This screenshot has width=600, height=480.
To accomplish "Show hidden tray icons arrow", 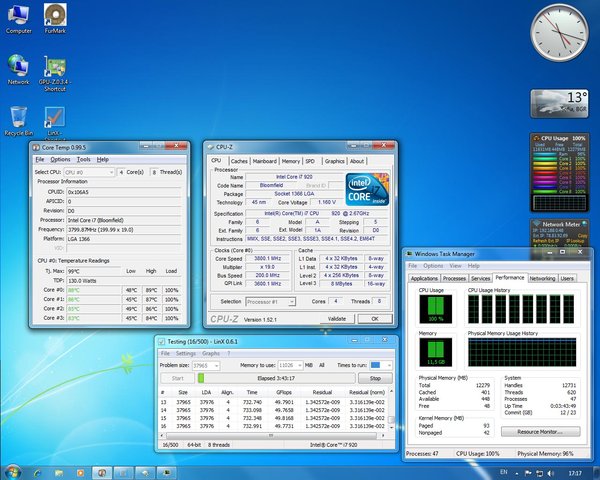I will [x=517, y=474].
